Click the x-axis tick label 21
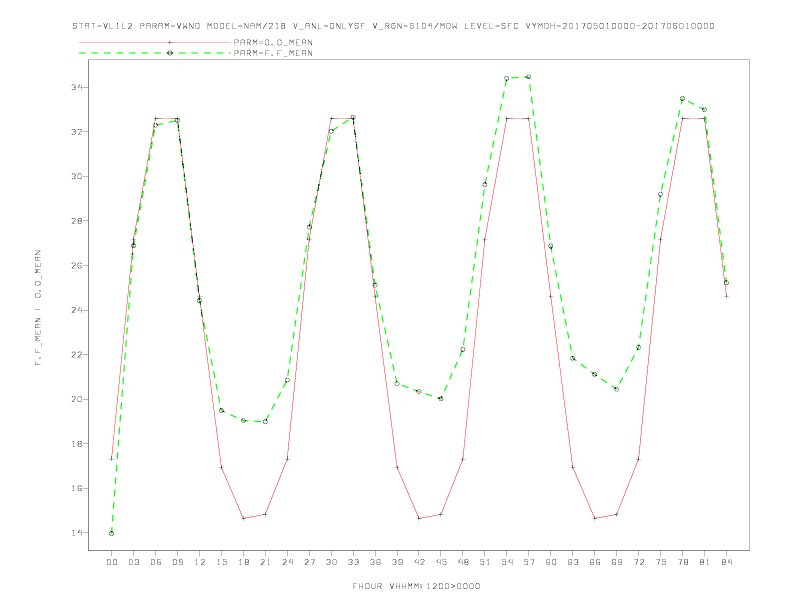 click(265, 562)
